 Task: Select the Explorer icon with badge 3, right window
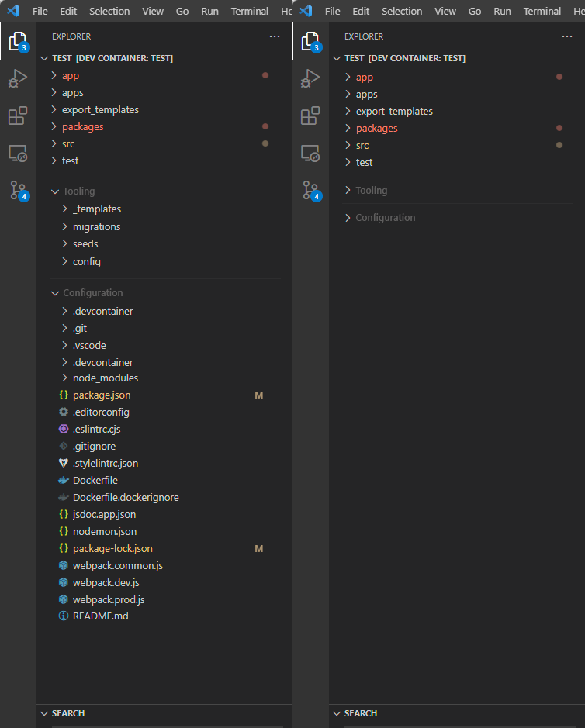310,43
